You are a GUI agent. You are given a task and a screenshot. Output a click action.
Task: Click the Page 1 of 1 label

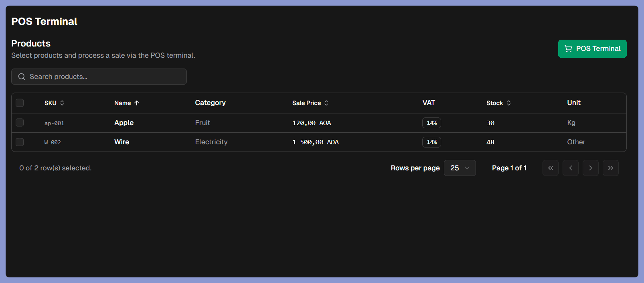tap(509, 168)
